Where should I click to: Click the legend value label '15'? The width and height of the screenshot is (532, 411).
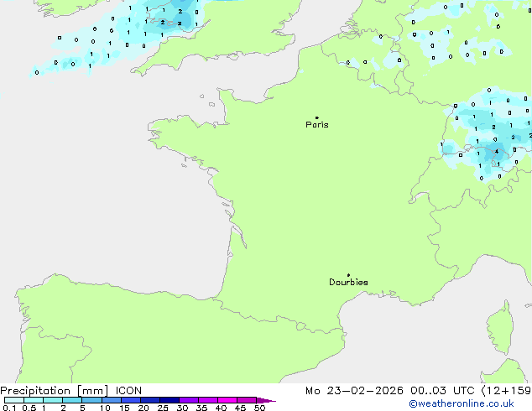point(124,408)
